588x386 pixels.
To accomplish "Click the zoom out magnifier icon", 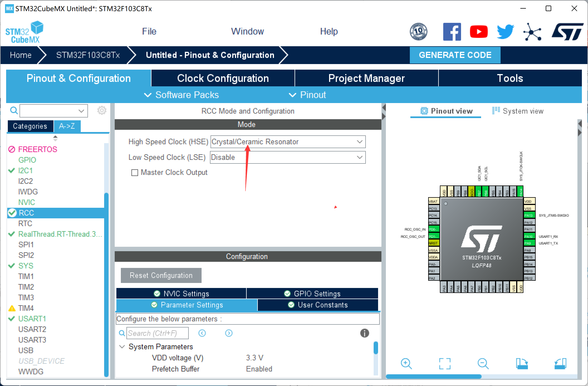I will (483, 364).
